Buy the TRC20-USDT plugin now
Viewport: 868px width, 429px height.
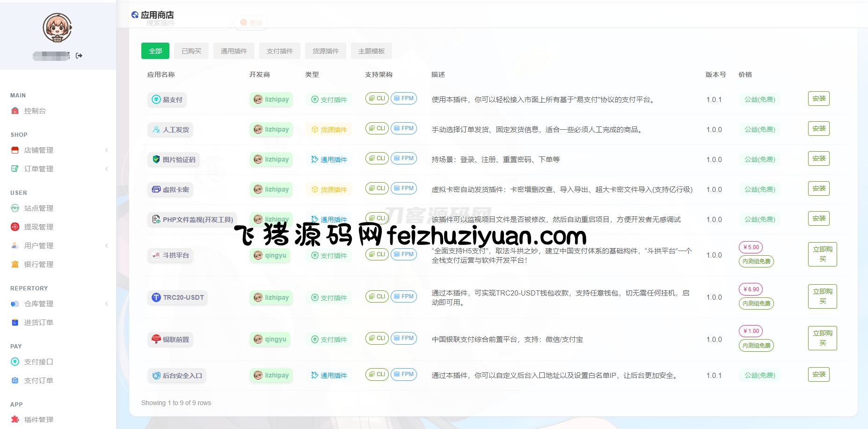[822, 296]
